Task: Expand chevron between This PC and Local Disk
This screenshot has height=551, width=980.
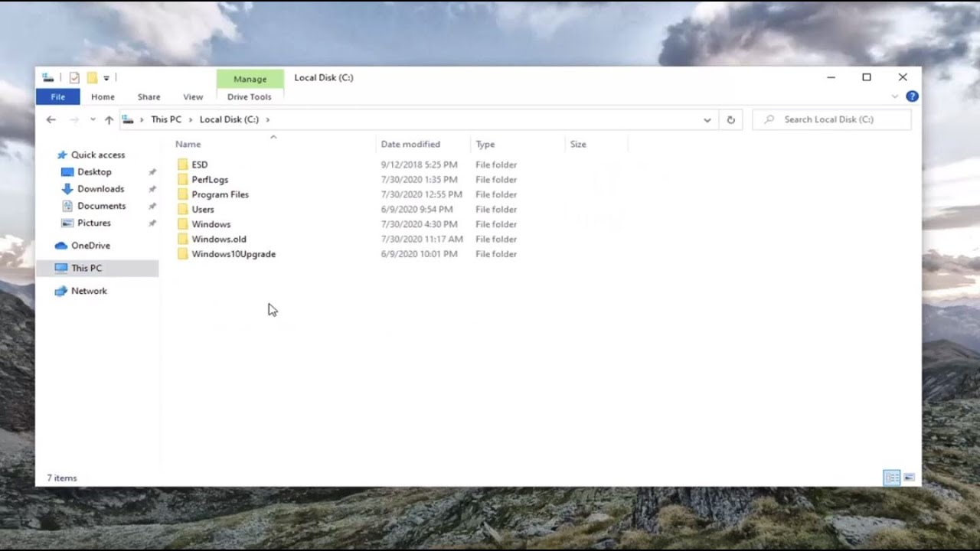Action: pos(191,119)
